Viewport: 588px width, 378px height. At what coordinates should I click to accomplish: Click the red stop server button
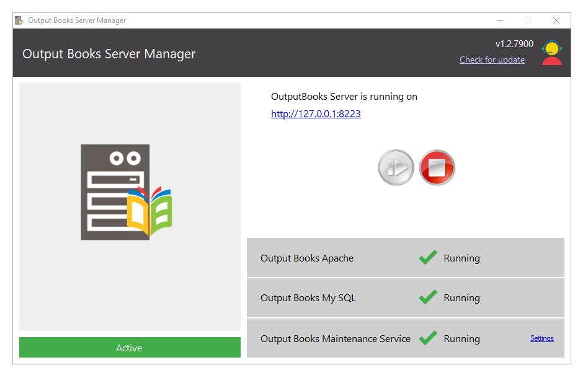point(437,167)
